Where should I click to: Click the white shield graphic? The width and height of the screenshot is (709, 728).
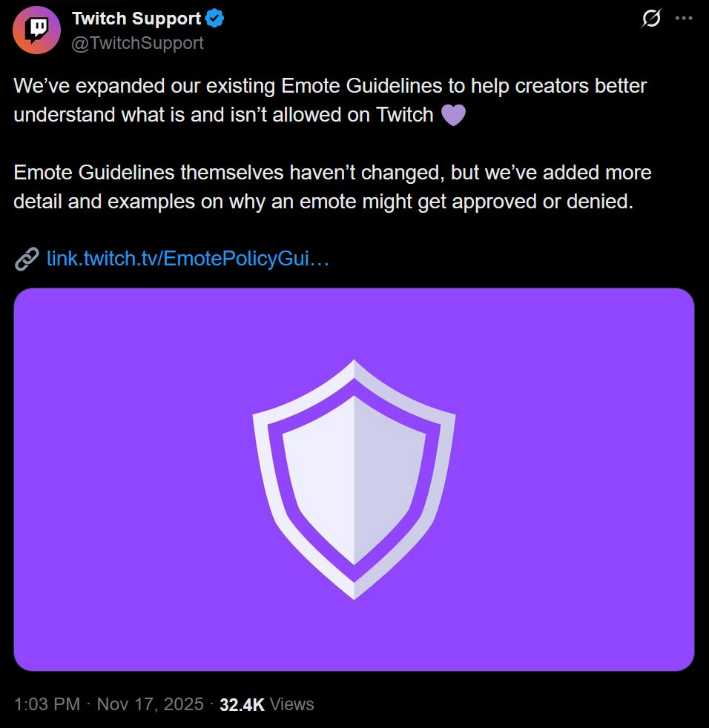point(354,480)
